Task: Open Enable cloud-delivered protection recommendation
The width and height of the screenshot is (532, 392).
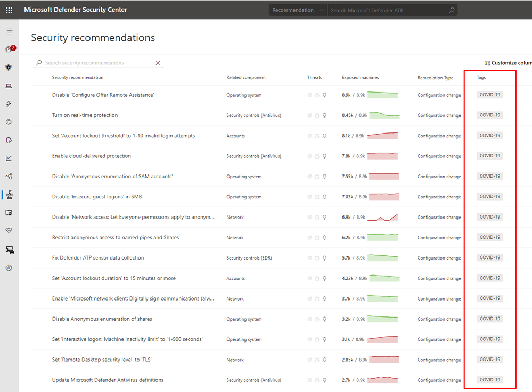Action: 91,156
